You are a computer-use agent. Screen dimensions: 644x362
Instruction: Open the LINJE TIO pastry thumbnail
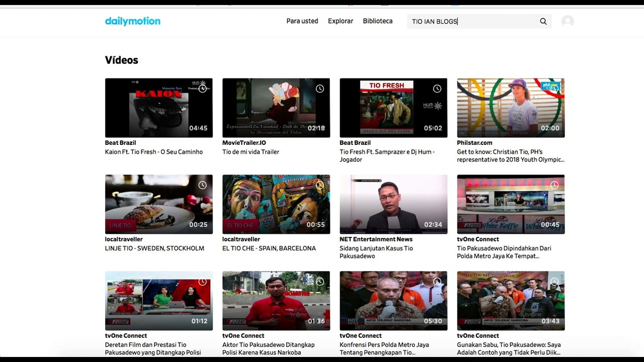click(x=158, y=204)
